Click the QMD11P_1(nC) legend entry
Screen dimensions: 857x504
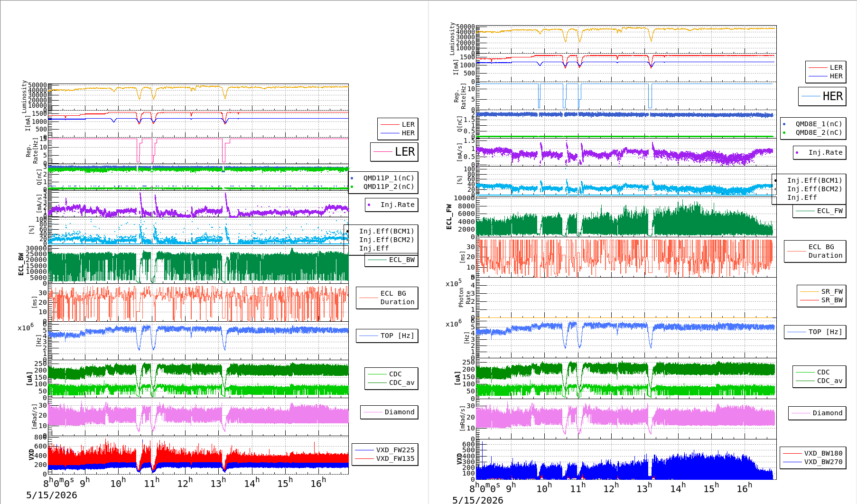(x=383, y=178)
